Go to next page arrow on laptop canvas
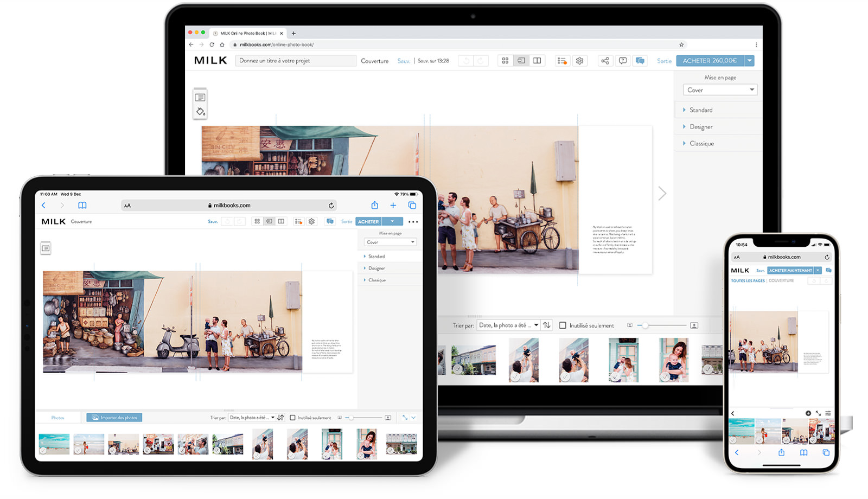Viewport: 868px width, 499px height. point(662,194)
